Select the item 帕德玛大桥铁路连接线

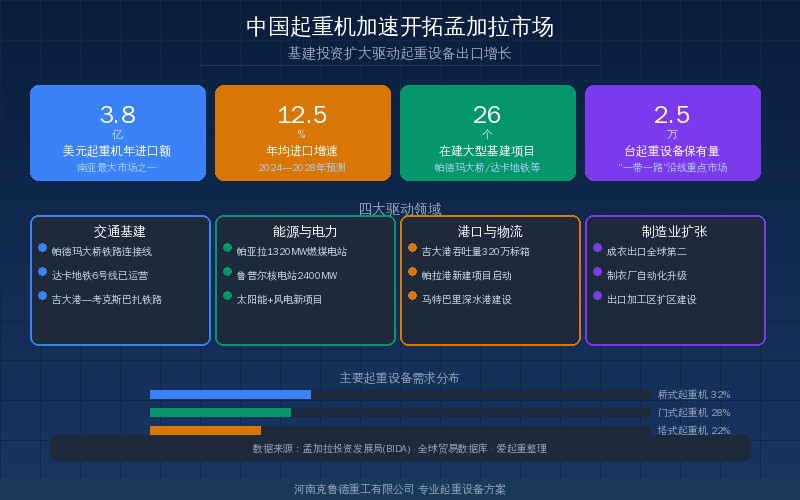point(102,252)
